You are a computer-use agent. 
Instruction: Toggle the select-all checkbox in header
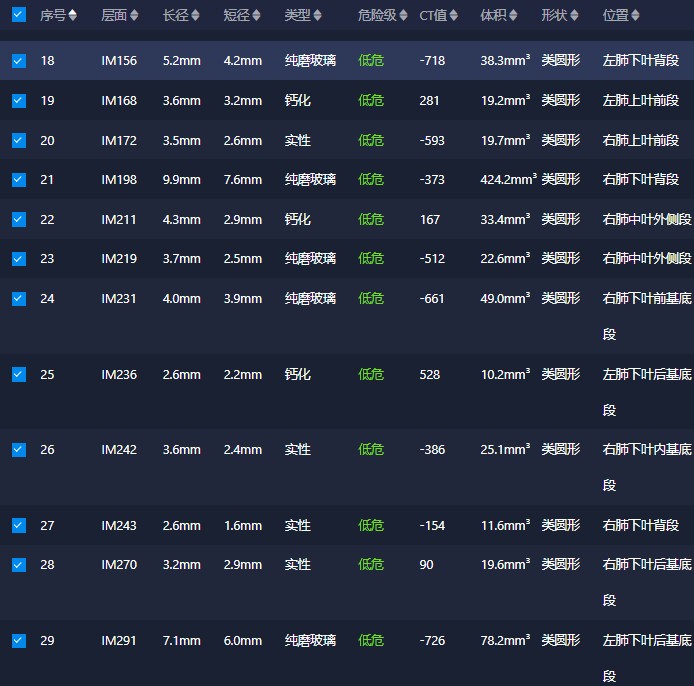(x=18, y=16)
